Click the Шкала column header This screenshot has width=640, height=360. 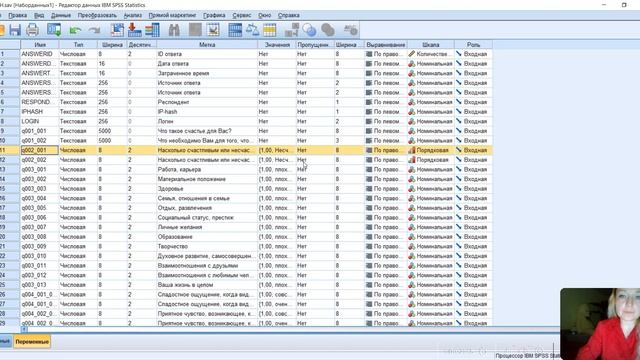pyautogui.click(x=431, y=44)
